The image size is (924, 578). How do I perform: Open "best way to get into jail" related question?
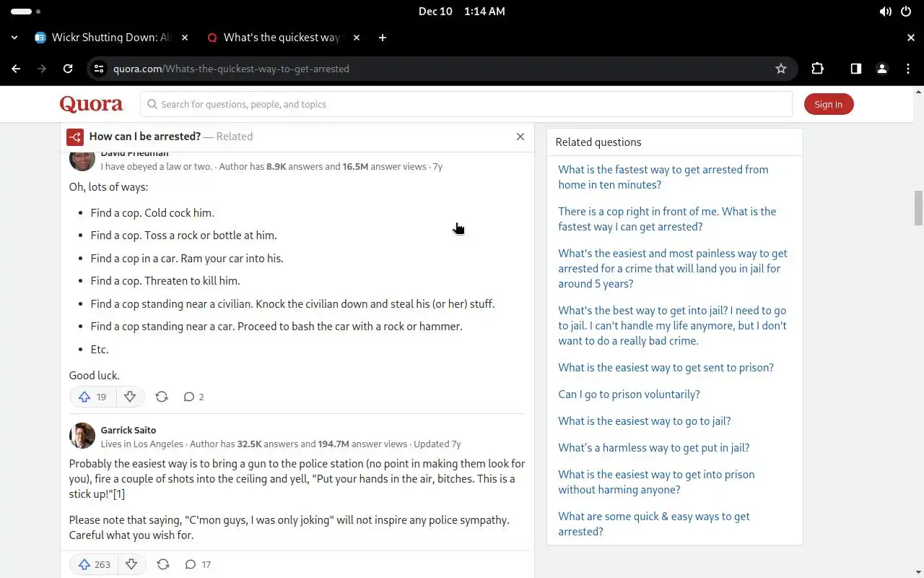click(673, 325)
